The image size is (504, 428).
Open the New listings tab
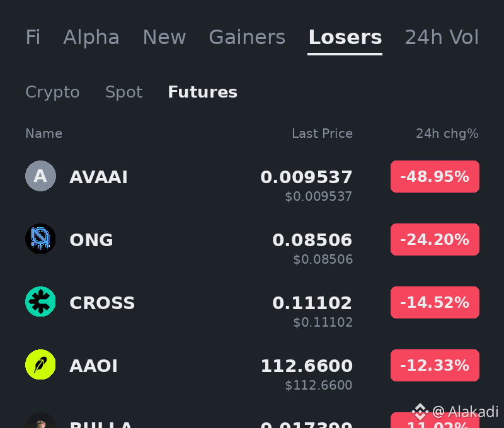pos(164,37)
